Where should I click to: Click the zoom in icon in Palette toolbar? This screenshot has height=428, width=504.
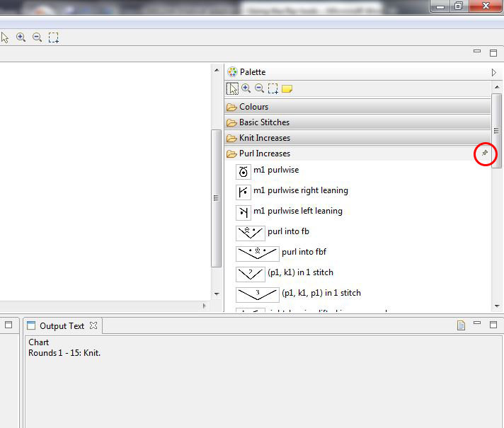[246, 88]
